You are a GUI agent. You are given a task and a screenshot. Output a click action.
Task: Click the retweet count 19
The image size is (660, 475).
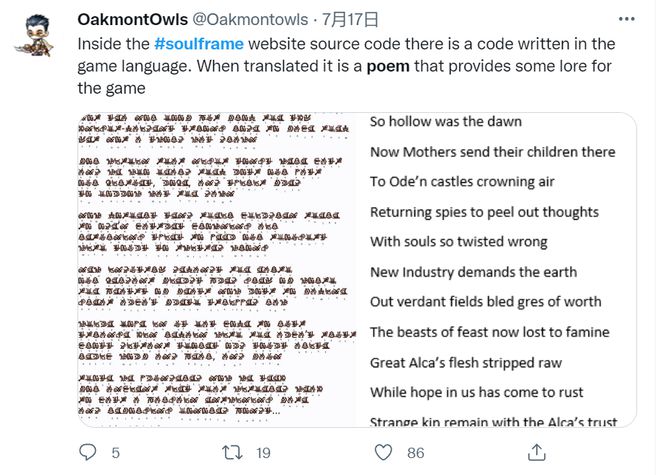point(263,453)
